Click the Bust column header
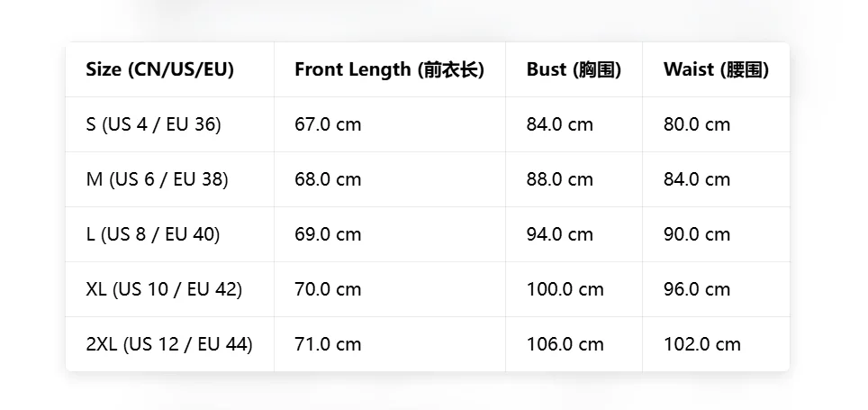The width and height of the screenshot is (868, 410). tap(574, 69)
